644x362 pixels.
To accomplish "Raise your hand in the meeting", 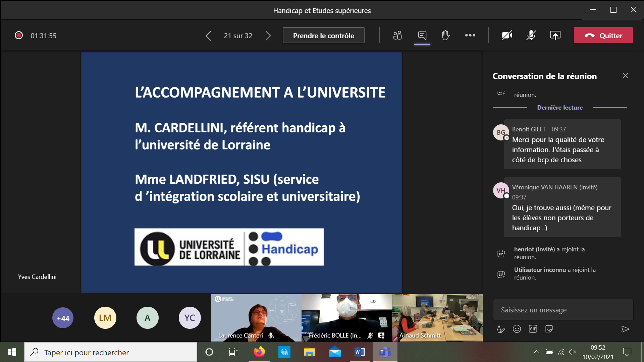I will (446, 36).
